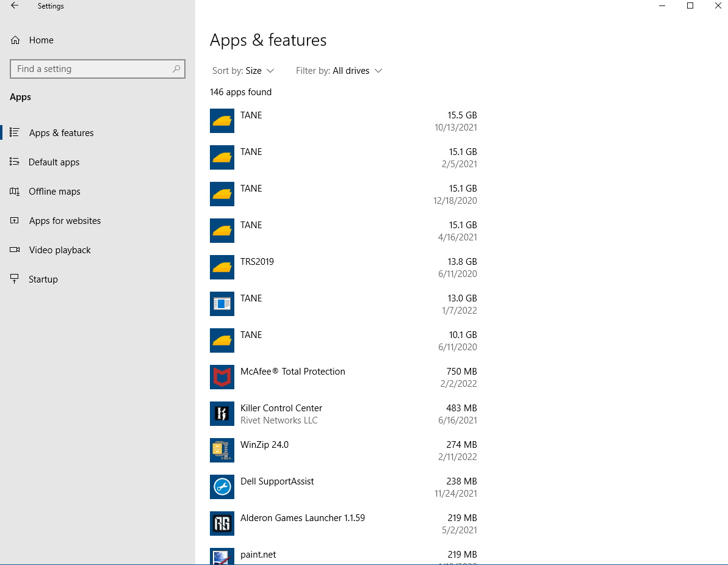Click the 13.8 GB size value
Viewport: 728px width, 565px height.
[462, 262]
